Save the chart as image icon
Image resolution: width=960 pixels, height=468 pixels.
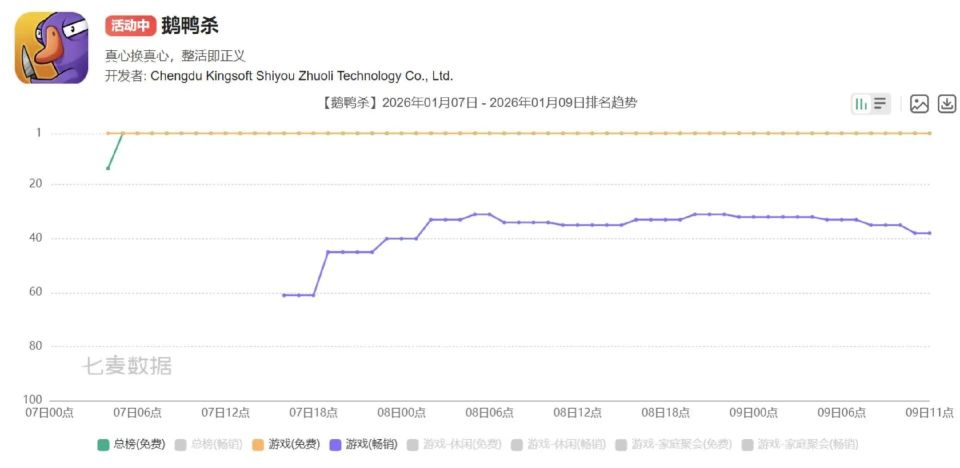click(919, 104)
